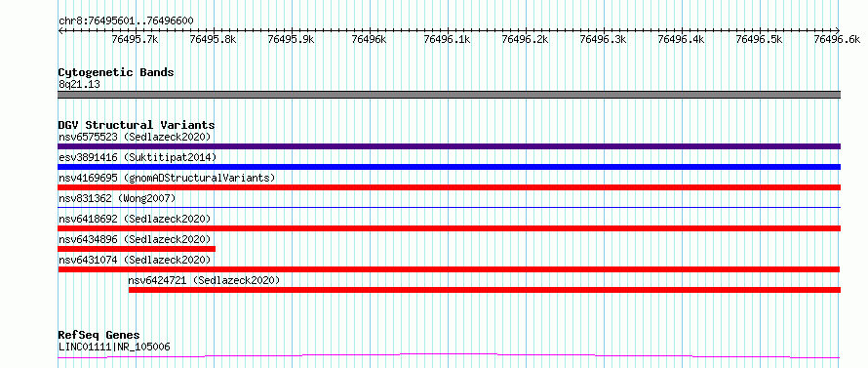Screen dimensions: 868x368
Task: Click the 76496.2k ruler tick label
Action: point(526,39)
